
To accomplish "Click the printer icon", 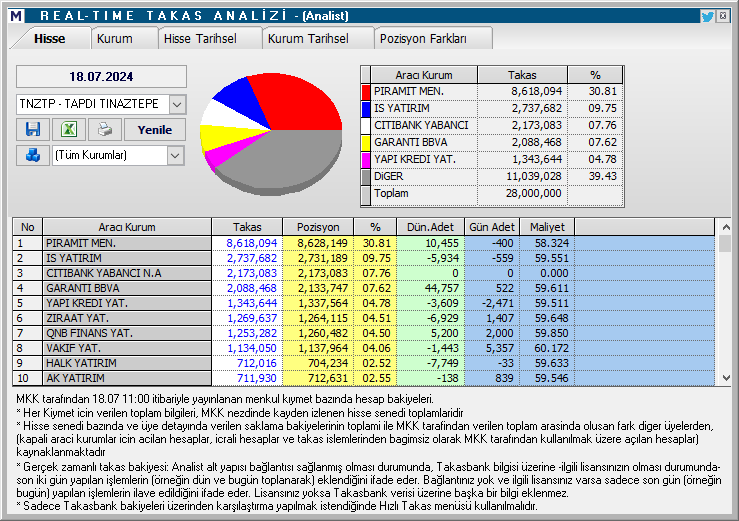I will (x=105, y=129).
